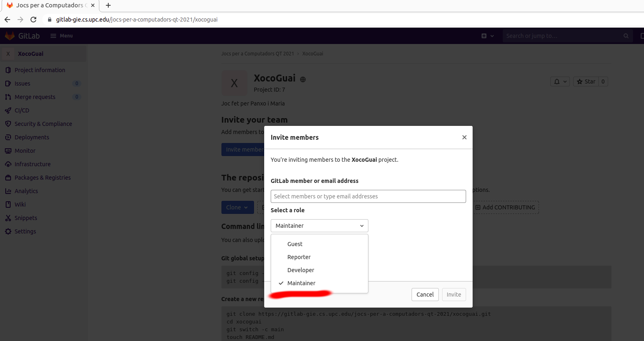Screen dimensions: 644x341
Task: Click the Security & Compliance shield icon
Action: click(x=8, y=124)
